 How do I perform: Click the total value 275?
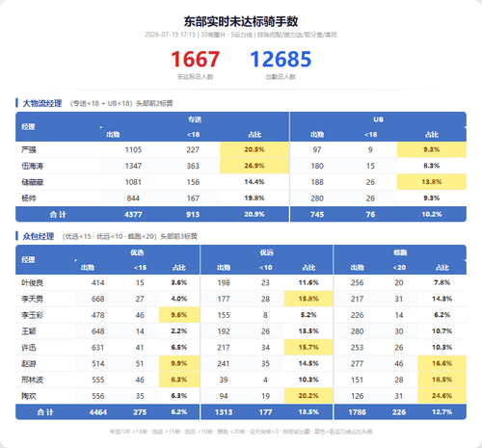(x=140, y=412)
